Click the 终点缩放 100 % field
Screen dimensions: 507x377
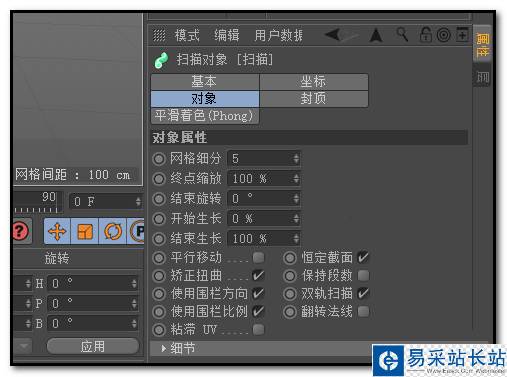[x=264, y=179]
